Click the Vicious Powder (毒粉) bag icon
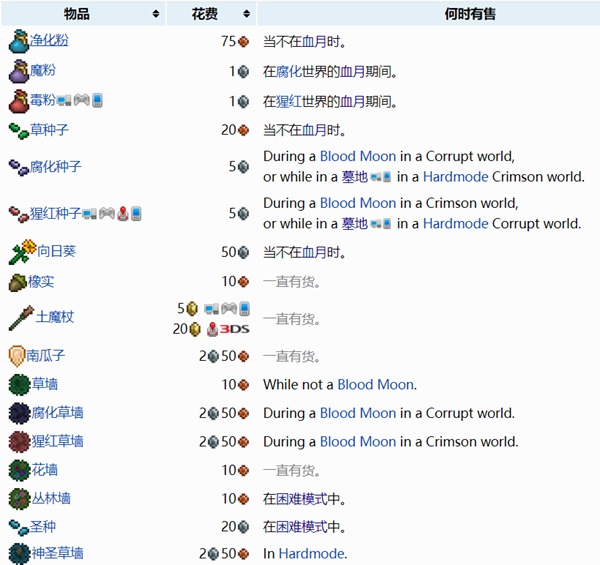The width and height of the screenshot is (600, 565). click(x=19, y=101)
